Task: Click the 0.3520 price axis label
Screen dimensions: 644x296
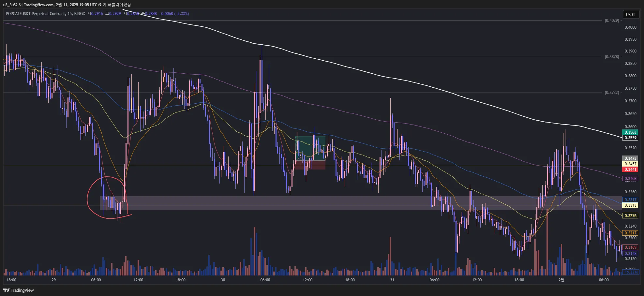Action: 630,148
